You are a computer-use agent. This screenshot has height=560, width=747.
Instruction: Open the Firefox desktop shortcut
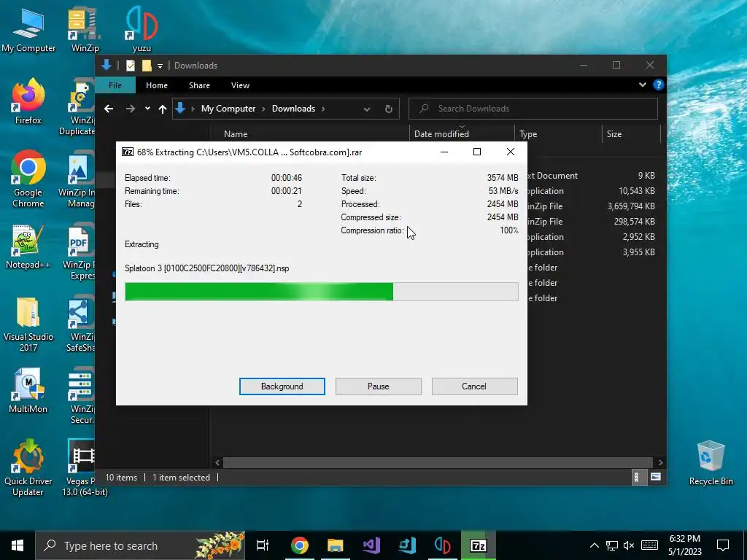tap(28, 101)
